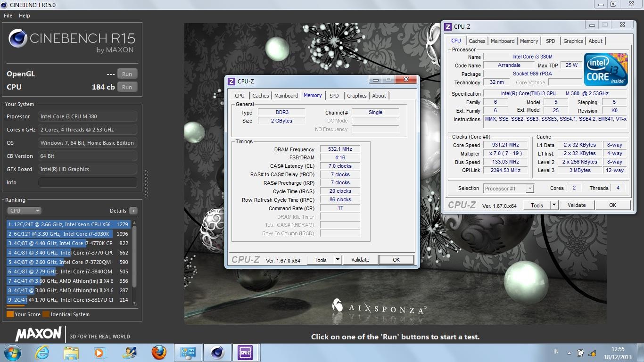This screenshot has width=644, height=362.
Task: Click Tools button in CPU window
Action: [537, 205]
